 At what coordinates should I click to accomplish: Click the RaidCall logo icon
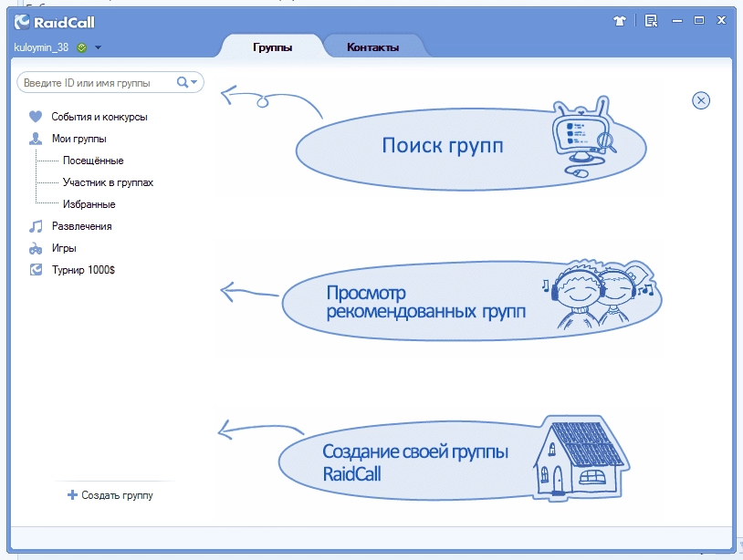pos(22,22)
